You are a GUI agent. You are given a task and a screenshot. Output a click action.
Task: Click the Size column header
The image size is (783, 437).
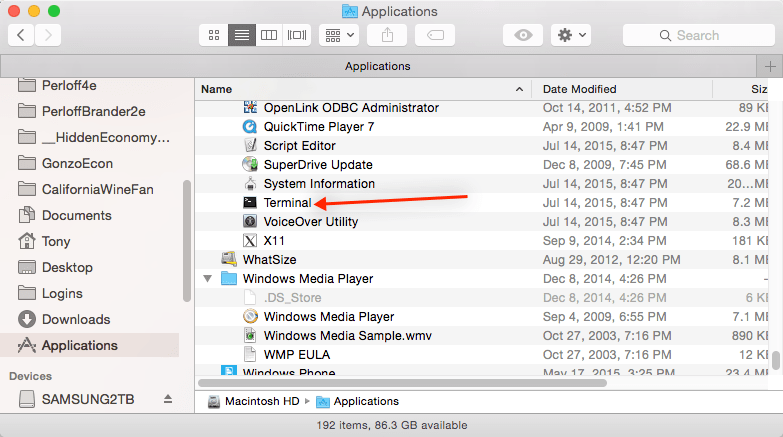click(x=759, y=89)
